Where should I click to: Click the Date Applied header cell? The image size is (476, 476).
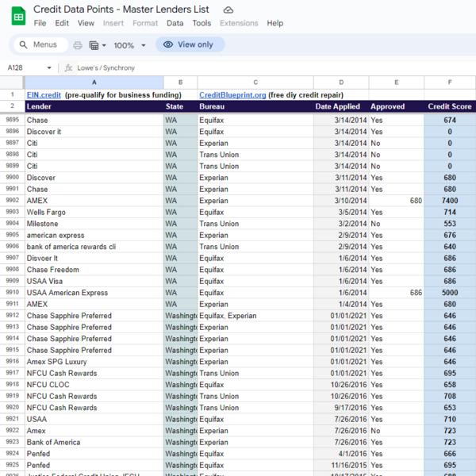coord(341,106)
